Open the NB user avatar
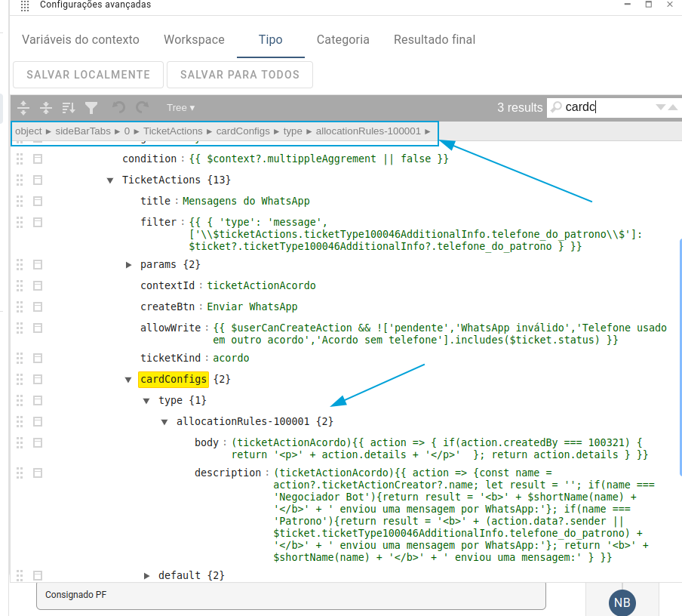This screenshot has width=682, height=616. [x=622, y=602]
